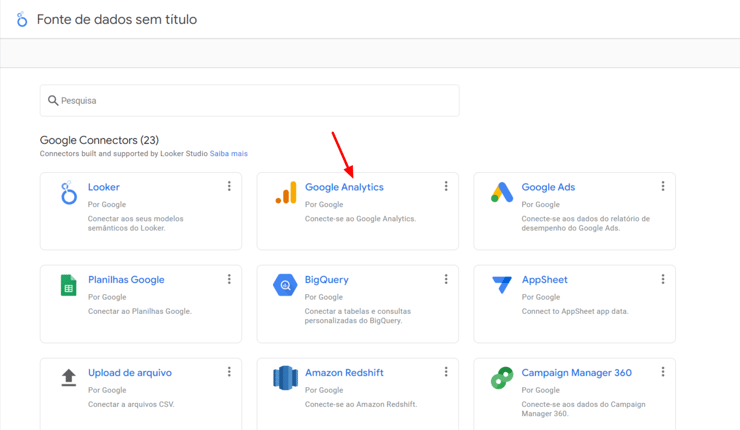Click BigQuery description about tabelas e consultas
The width and height of the screenshot is (740, 430).
point(358,316)
